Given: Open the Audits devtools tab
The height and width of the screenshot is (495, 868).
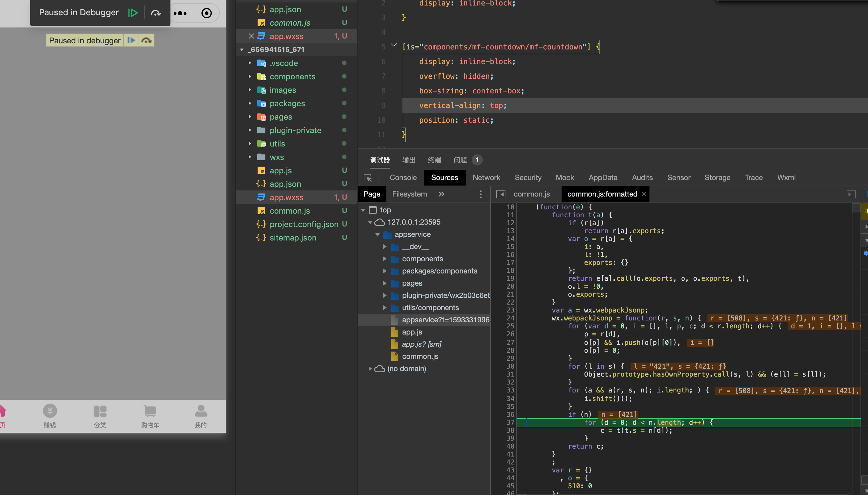Looking at the screenshot, I should pyautogui.click(x=642, y=178).
